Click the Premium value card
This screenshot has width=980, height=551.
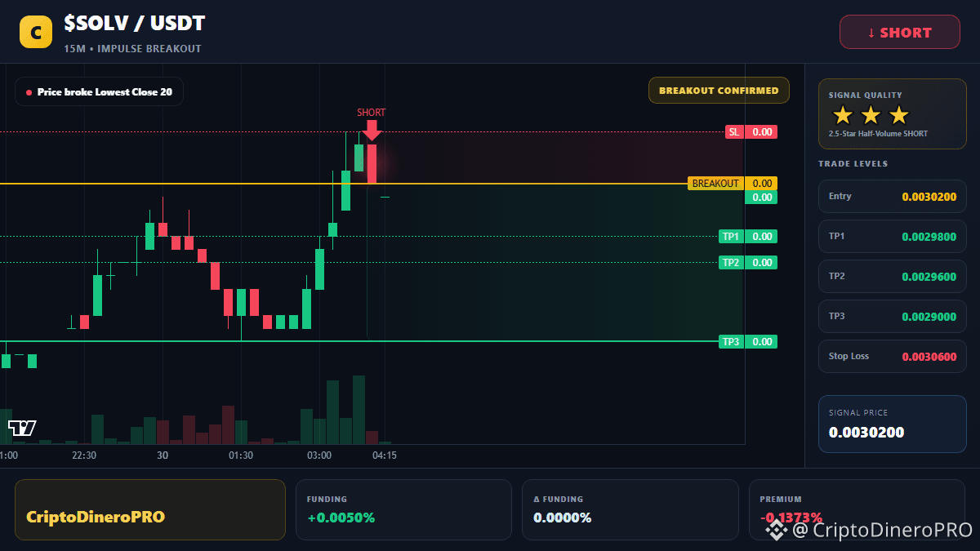[x=857, y=509]
